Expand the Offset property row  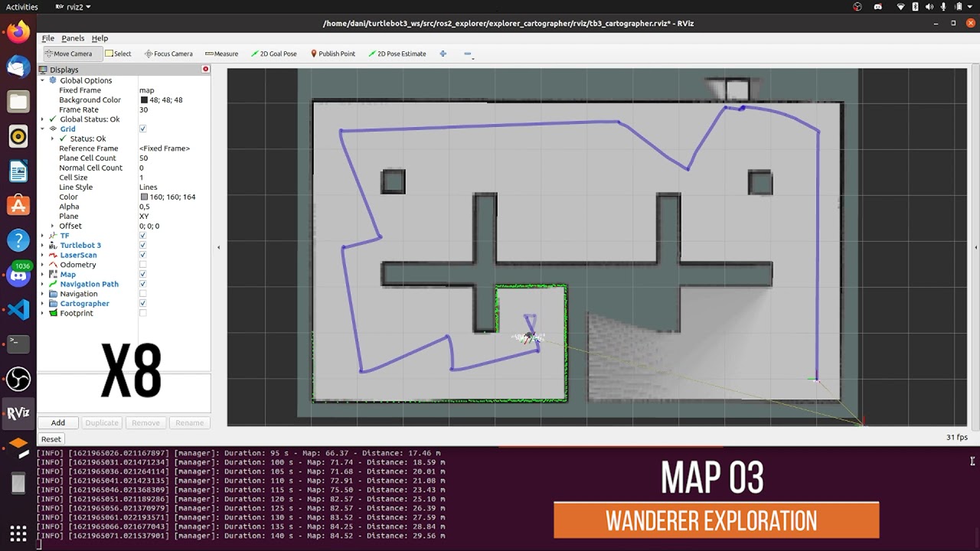53,226
